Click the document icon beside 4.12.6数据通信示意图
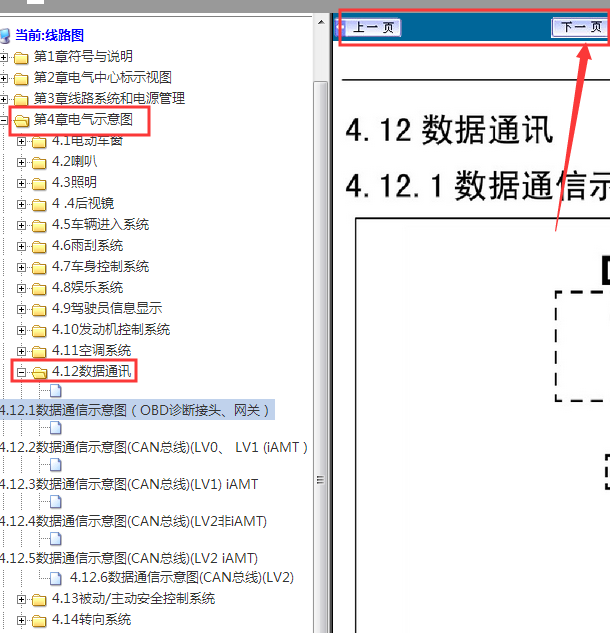The height and width of the screenshot is (633, 610). pyautogui.click(x=56, y=578)
